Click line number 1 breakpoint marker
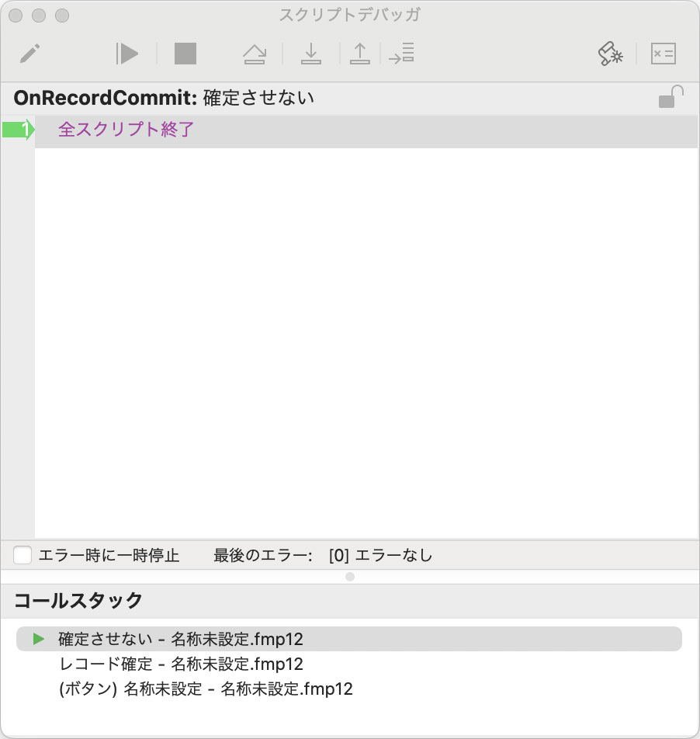Image resolution: width=700 pixels, height=739 pixels. pos(18,130)
